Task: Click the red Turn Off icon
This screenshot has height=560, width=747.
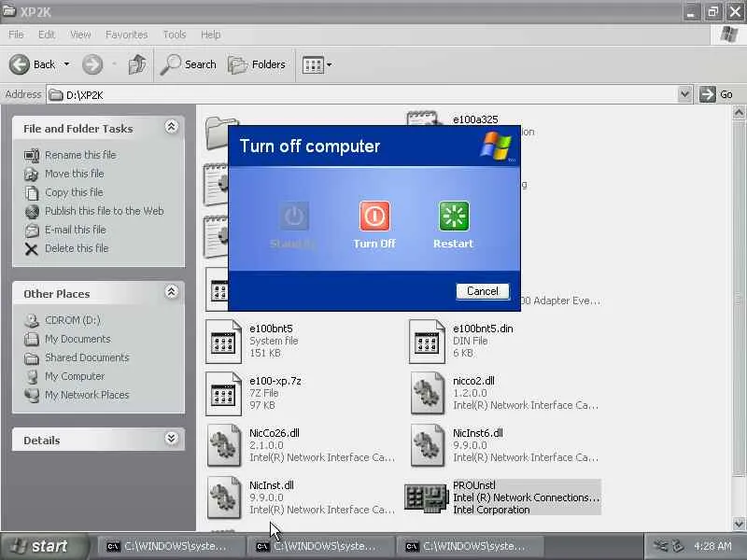Action: (374, 217)
